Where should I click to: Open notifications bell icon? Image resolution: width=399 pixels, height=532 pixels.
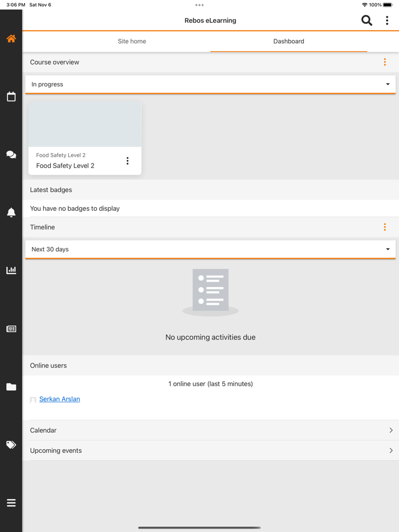(11, 212)
